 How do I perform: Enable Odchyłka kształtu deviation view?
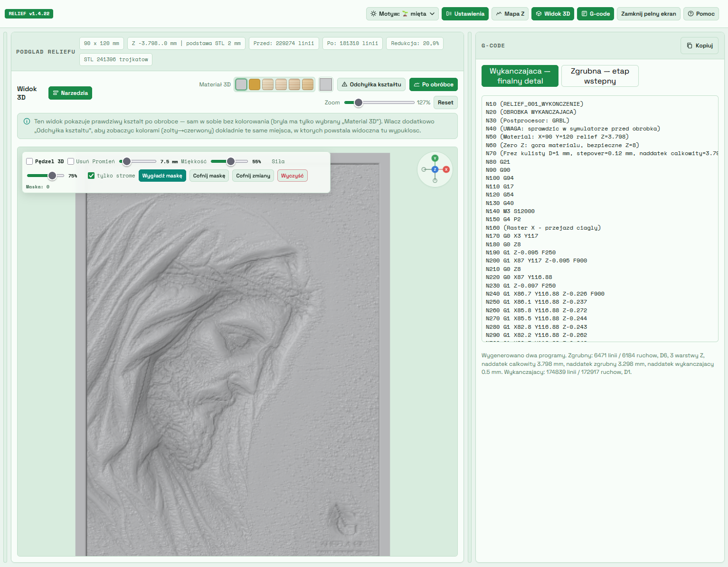(371, 84)
